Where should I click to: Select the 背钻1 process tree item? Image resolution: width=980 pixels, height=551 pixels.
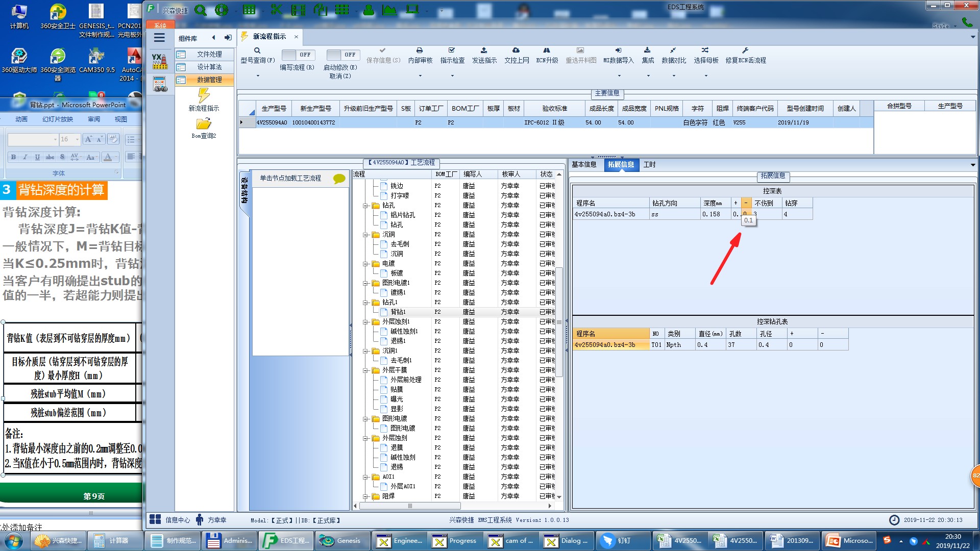click(398, 312)
